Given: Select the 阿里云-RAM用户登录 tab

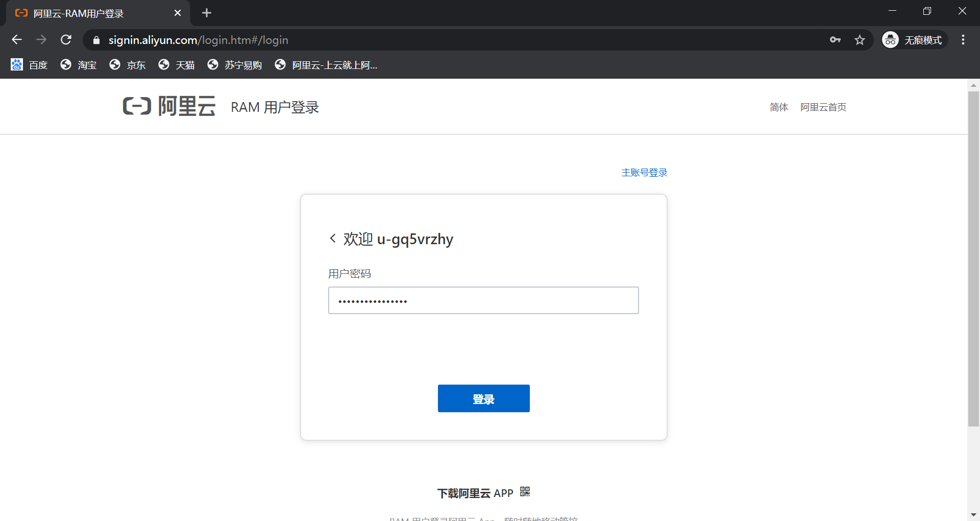Looking at the screenshot, I should click(x=97, y=13).
